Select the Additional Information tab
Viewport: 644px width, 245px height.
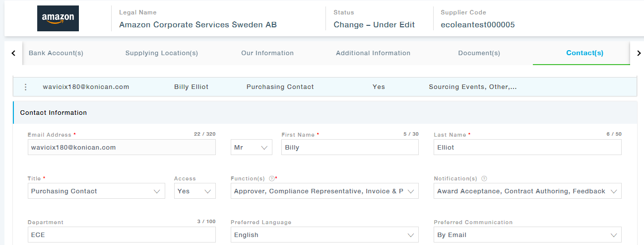373,53
